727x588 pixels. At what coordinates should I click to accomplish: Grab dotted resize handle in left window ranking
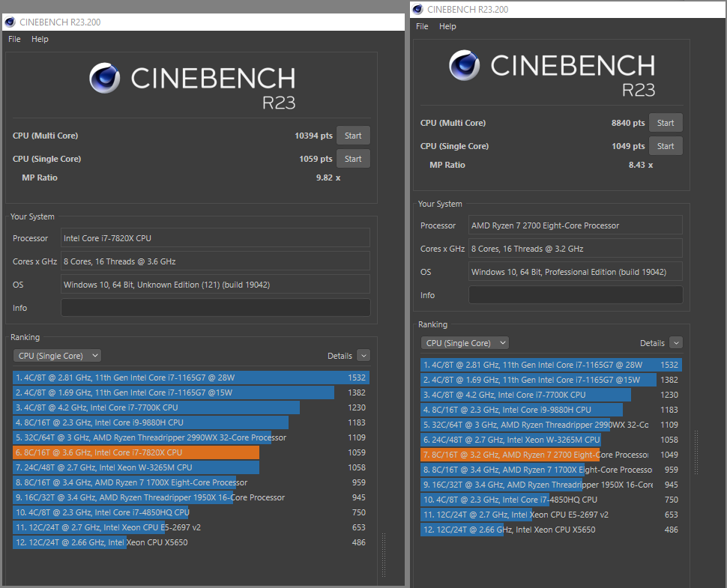(x=384, y=555)
